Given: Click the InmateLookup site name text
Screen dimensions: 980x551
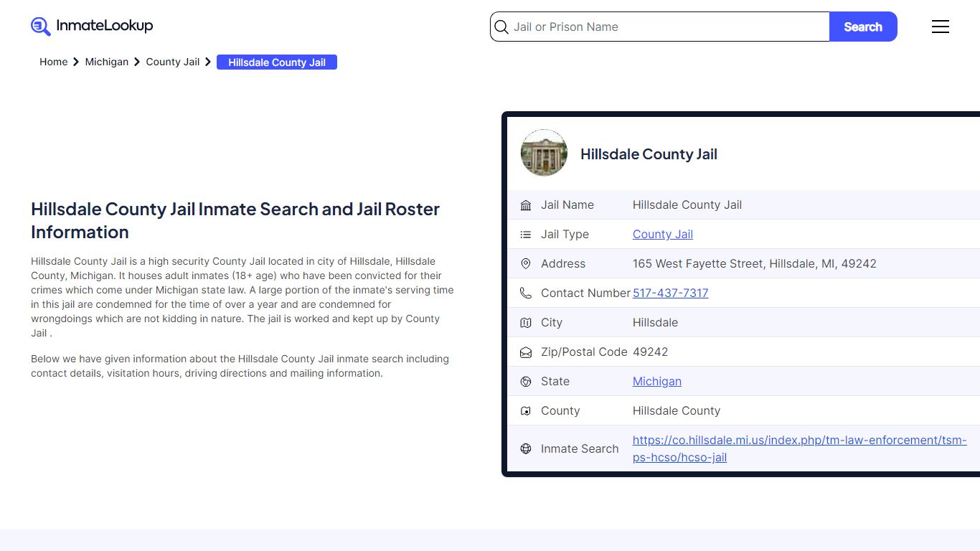Looking at the screenshot, I should [x=105, y=26].
